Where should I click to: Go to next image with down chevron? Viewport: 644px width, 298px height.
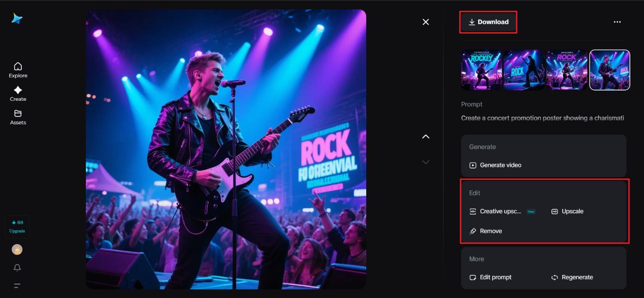click(x=425, y=162)
